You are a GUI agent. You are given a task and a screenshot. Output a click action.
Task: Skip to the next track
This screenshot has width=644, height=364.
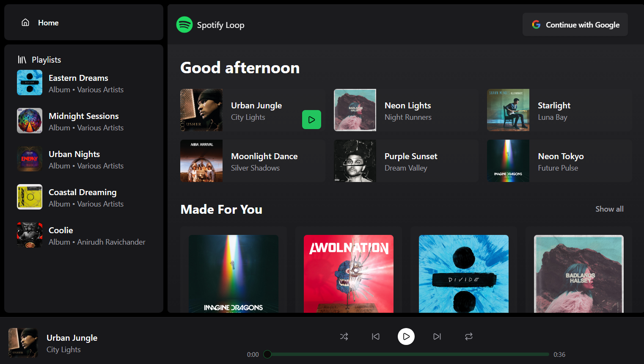(x=437, y=336)
